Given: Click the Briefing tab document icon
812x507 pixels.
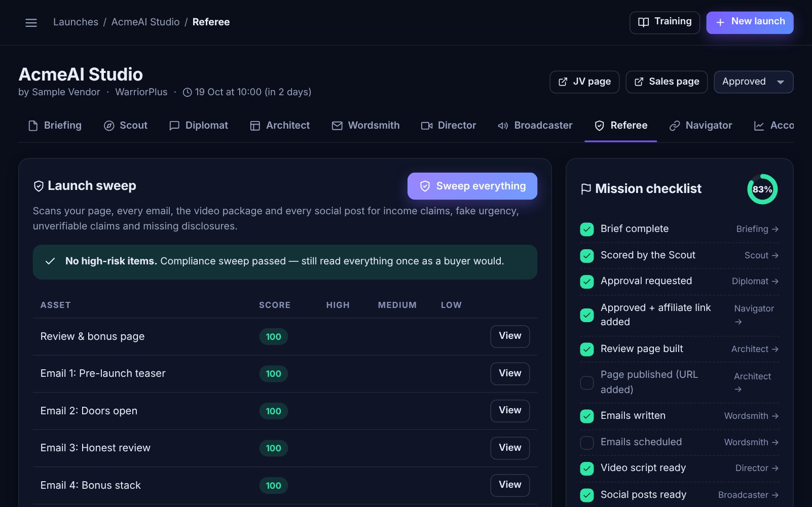Looking at the screenshot, I should [x=33, y=126].
